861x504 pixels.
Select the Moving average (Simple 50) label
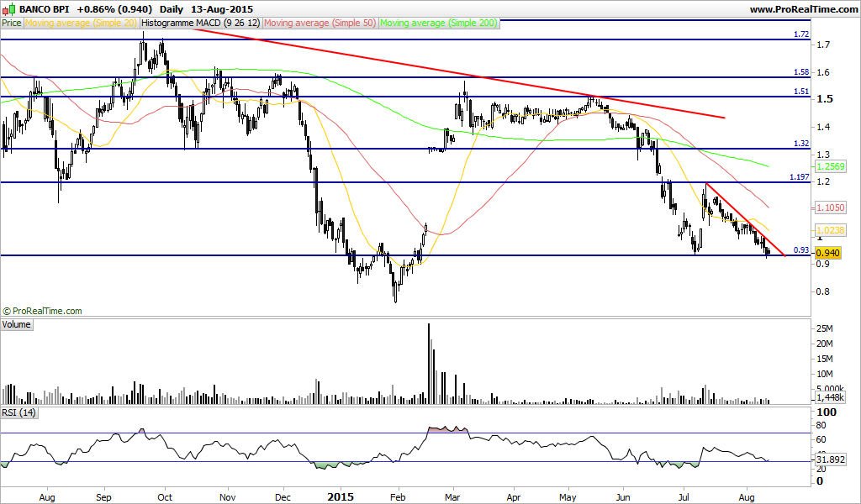[x=320, y=23]
